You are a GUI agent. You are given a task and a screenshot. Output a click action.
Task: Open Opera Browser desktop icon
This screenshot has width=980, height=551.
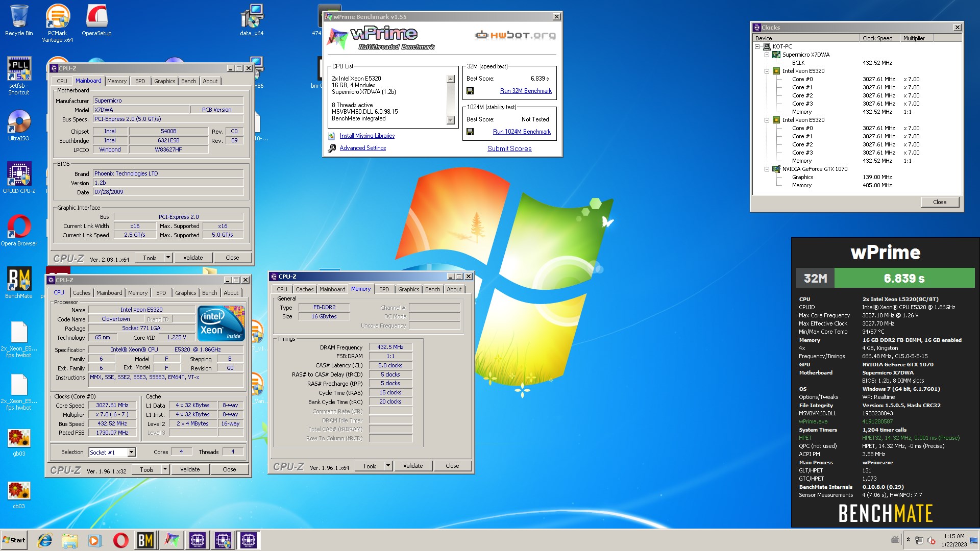tap(19, 230)
